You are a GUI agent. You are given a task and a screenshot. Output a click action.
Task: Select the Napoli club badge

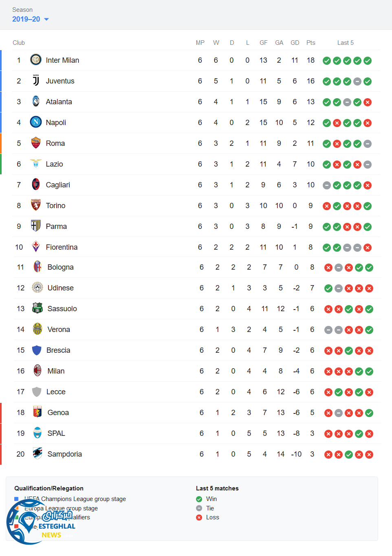pyautogui.click(x=36, y=122)
